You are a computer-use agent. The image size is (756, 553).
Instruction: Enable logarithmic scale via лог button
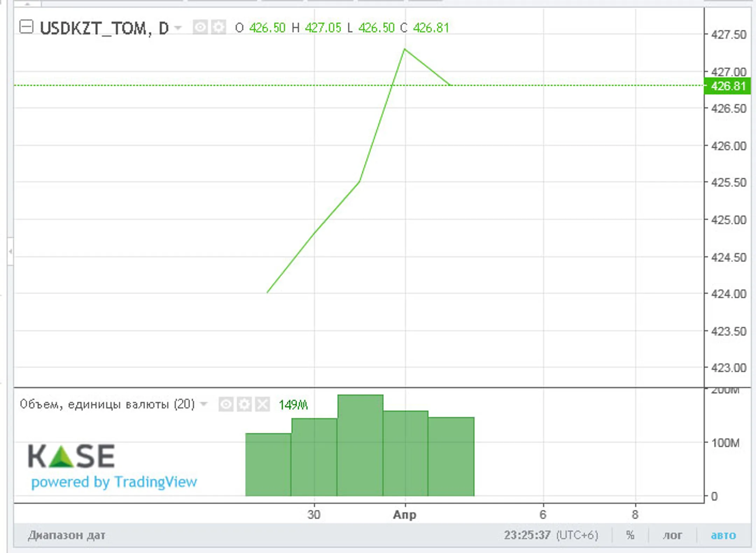pyautogui.click(x=672, y=535)
